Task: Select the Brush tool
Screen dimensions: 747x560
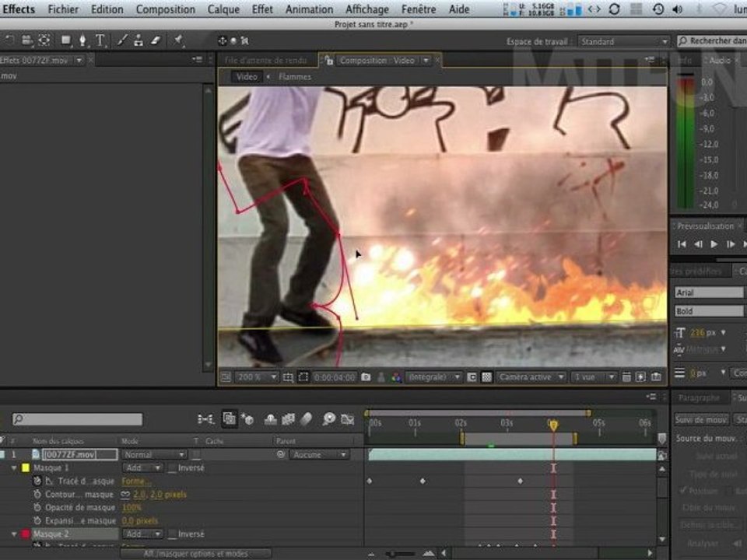Action: click(x=122, y=40)
